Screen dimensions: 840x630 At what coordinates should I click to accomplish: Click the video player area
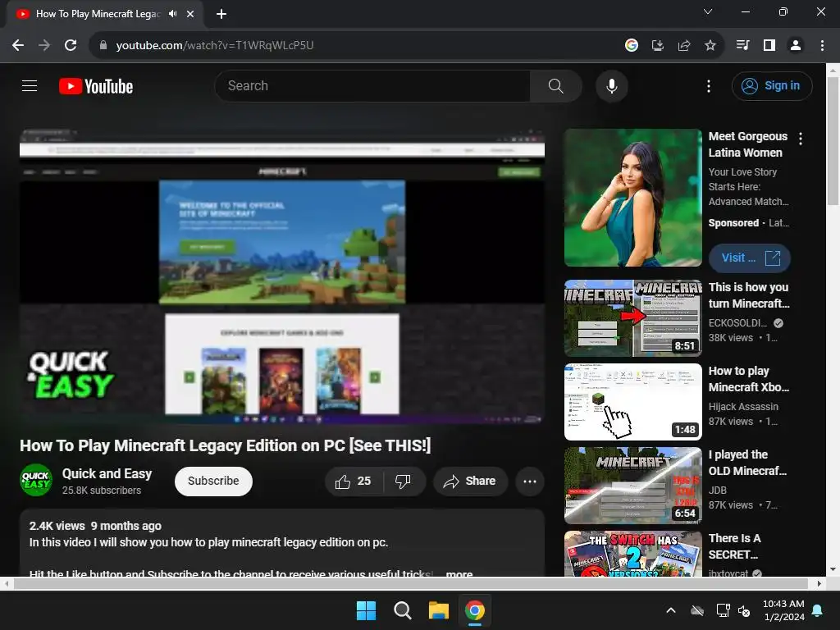point(282,276)
